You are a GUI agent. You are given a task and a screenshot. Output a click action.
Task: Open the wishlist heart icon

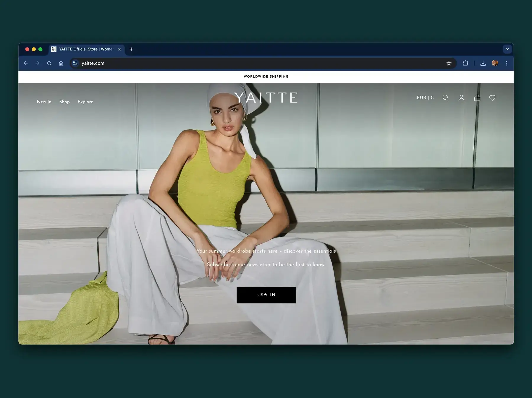[492, 98]
